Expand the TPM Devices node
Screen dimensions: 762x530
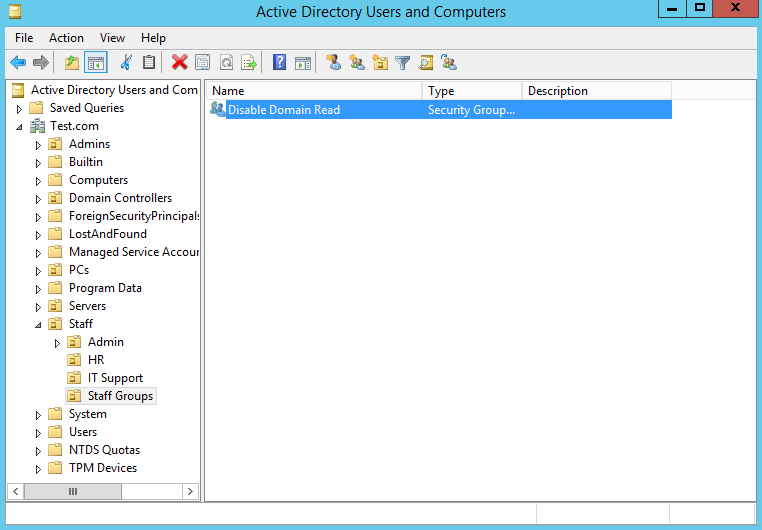38,469
